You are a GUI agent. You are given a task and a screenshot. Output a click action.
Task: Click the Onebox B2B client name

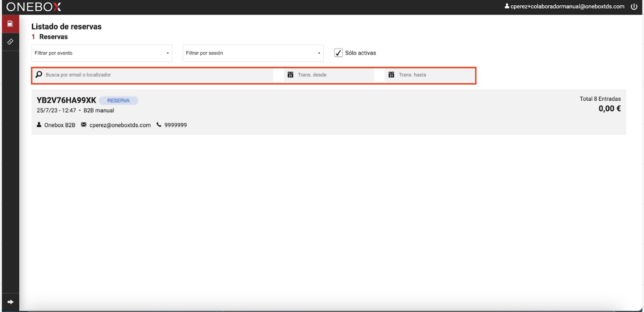pos(60,125)
